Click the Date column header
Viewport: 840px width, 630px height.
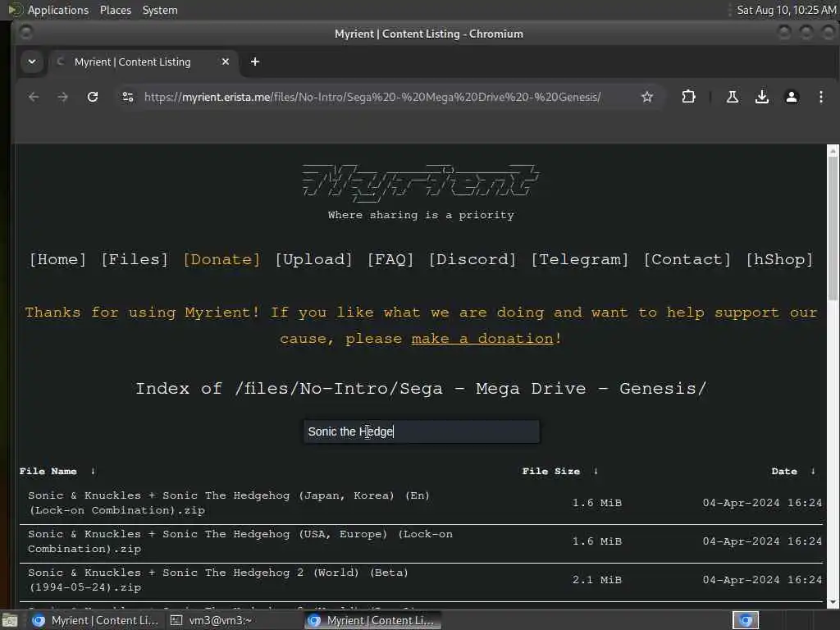(784, 471)
